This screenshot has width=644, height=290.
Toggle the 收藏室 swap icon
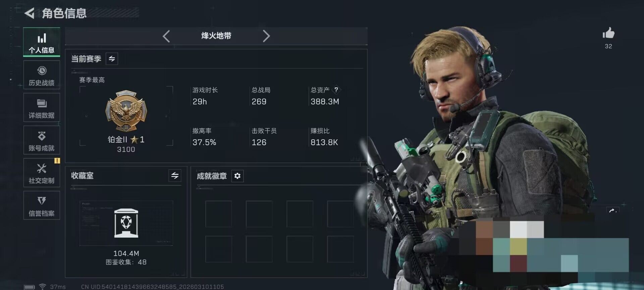[x=175, y=176]
